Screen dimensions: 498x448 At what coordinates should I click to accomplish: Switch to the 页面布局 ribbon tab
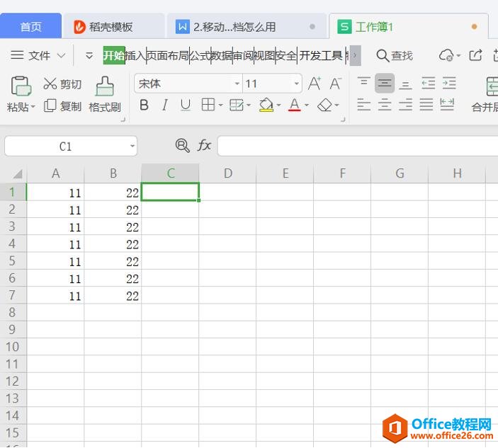coord(168,55)
